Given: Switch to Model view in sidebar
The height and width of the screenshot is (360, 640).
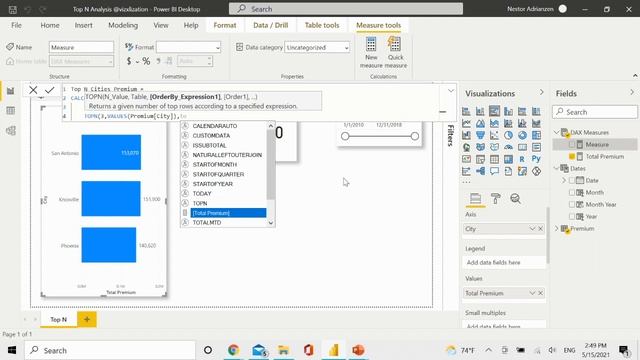Looking at the screenshot, I should pos(11,131).
